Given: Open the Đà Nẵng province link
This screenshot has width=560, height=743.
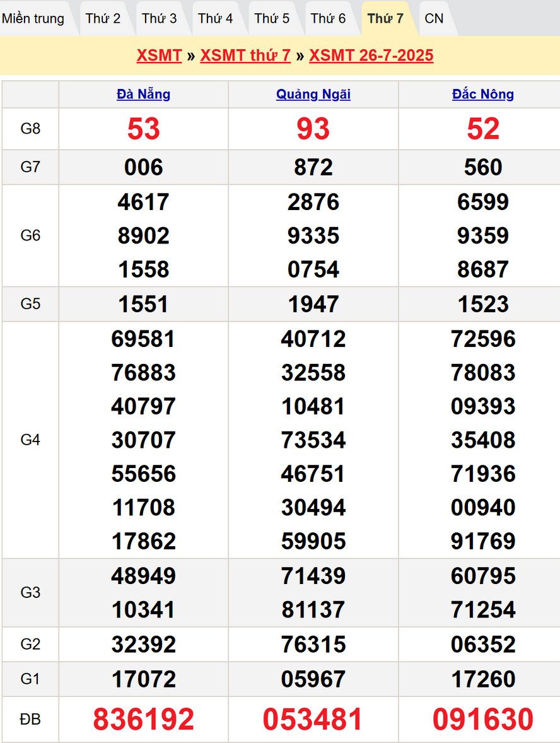Looking at the screenshot, I should pyautogui.click(x=143, y=95).
